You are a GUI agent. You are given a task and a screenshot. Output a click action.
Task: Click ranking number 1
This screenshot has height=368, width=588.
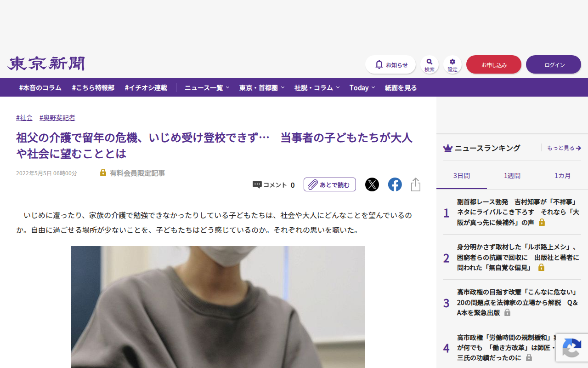(x=446, y=213)
